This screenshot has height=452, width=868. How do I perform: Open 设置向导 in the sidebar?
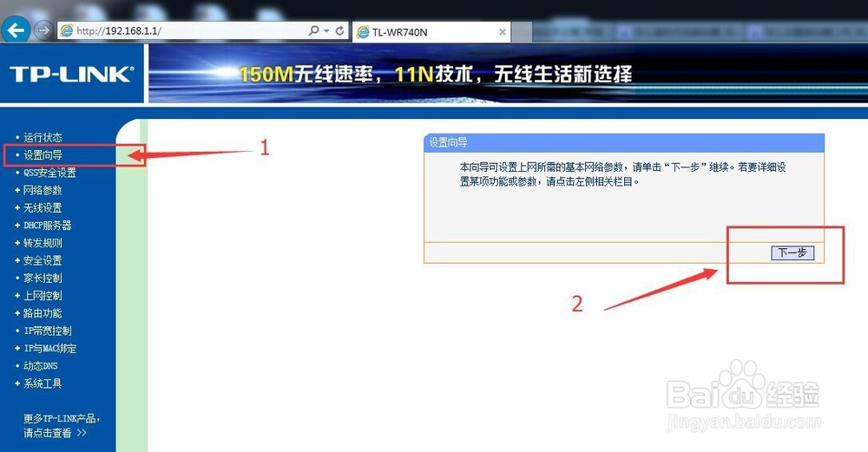tap(43, 155)
